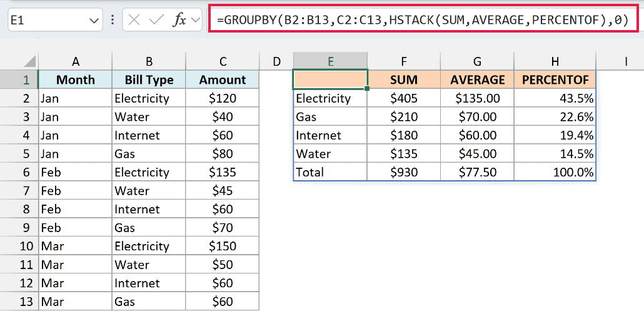The width and height of the screenshot is (644, 311).
Task: Click the Month header cell
Action: 75,79
